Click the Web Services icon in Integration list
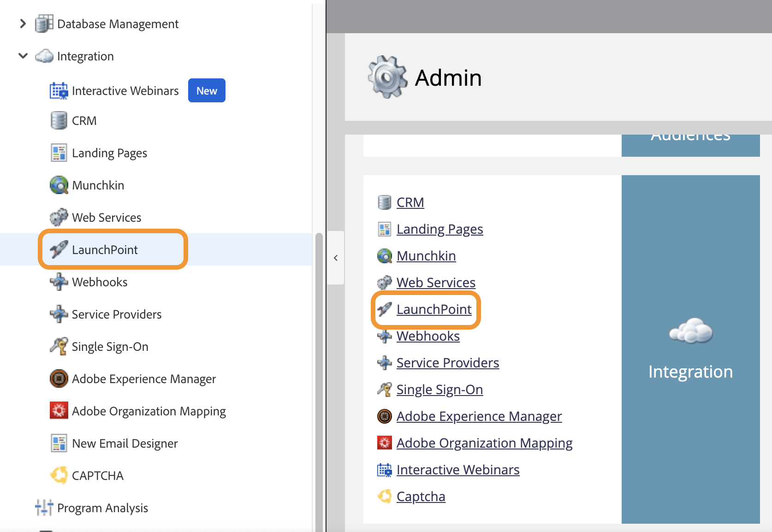The height and width of the screenshot is (532, 772). (384, 283)
